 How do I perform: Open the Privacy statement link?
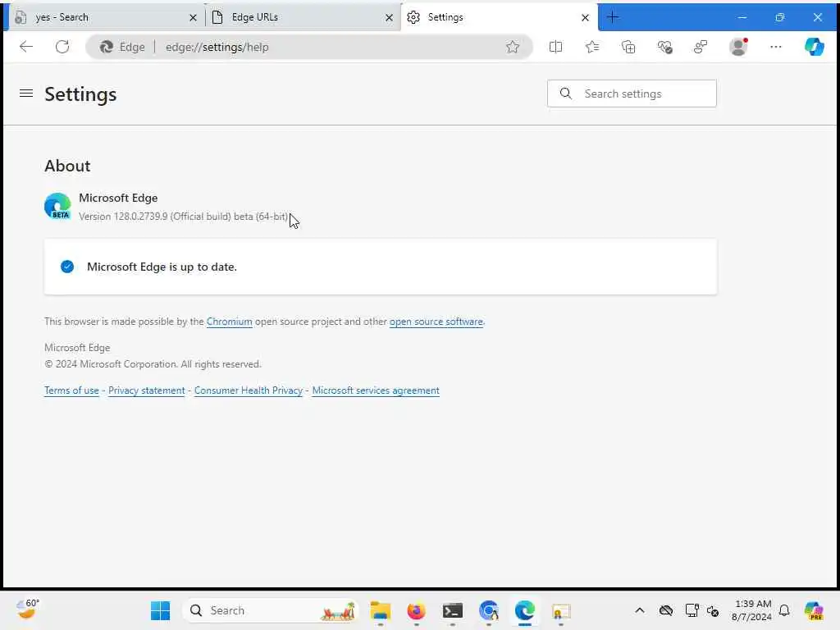click(x=146, y=390)
